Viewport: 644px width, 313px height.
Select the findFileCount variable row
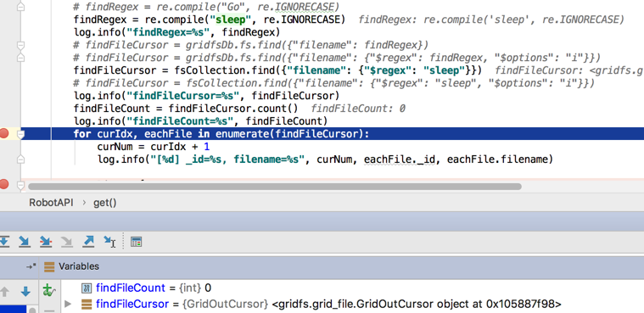[x=351, y=288]
